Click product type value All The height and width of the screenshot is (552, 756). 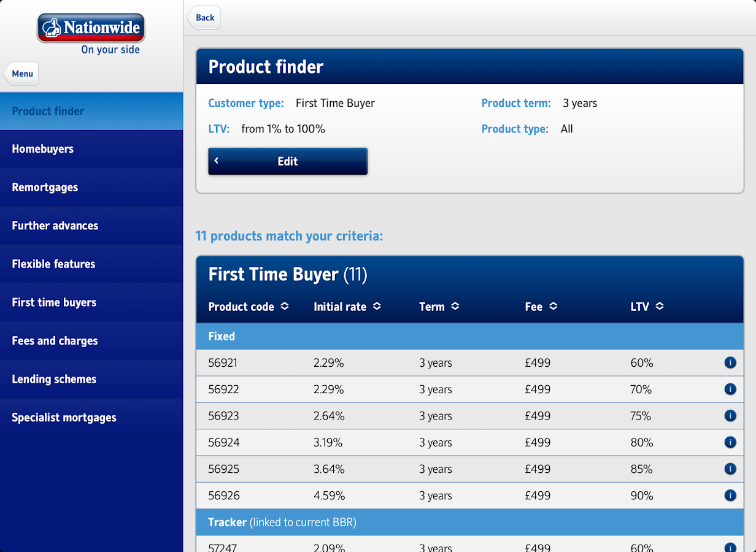pyautogui.click(x=566, y=129)
